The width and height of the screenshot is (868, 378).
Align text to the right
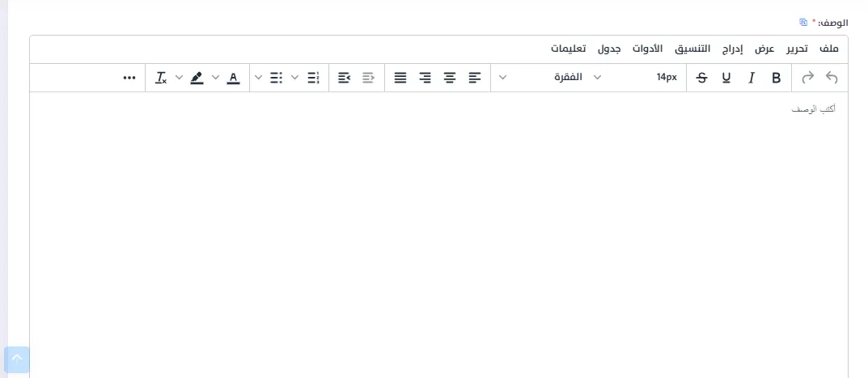click(425, 78)
